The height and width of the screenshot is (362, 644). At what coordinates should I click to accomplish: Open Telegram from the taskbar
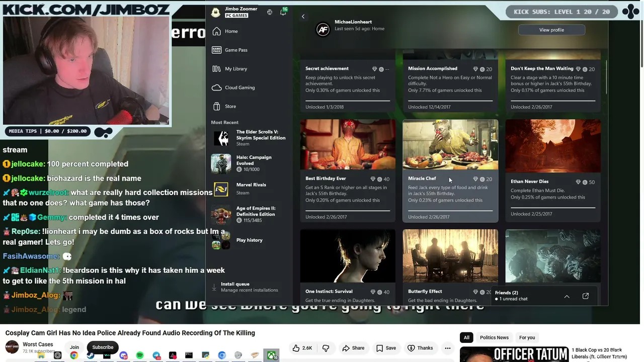[x=156, y=355]
